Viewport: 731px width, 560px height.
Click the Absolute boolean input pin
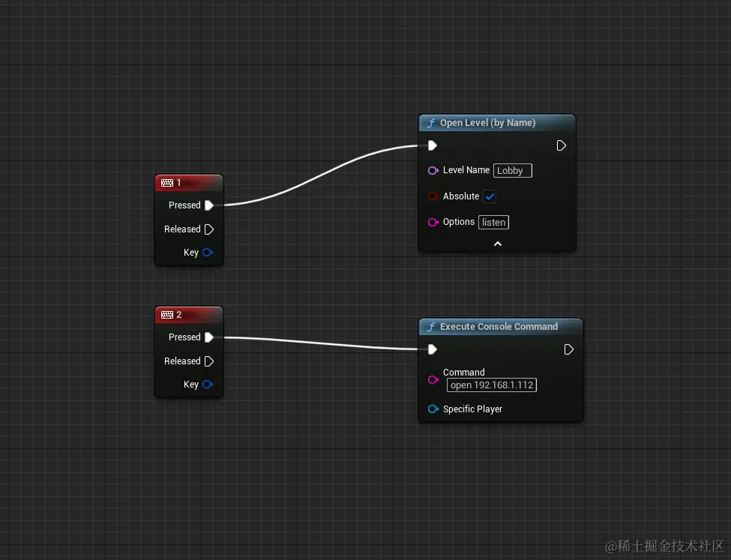[433, 196]
